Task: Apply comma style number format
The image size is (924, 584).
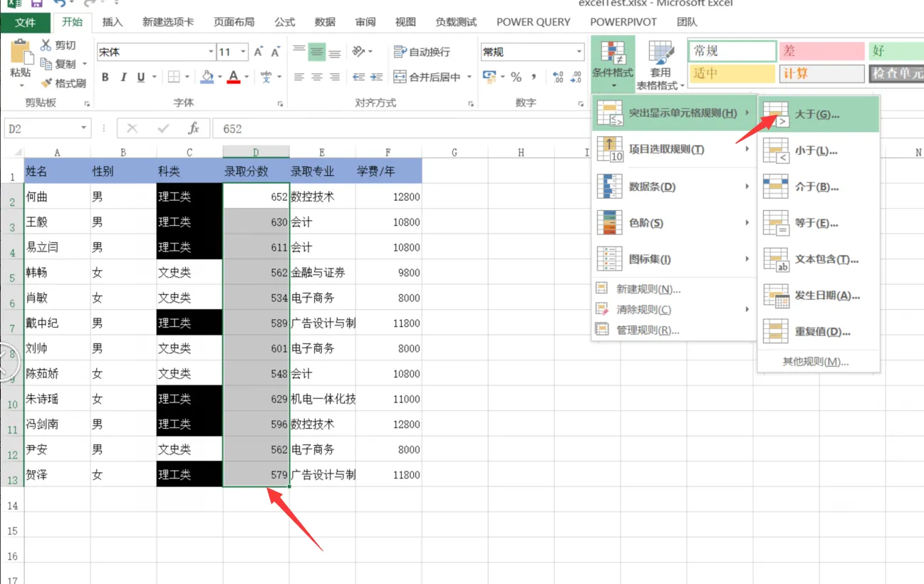Action: (534, 77)
